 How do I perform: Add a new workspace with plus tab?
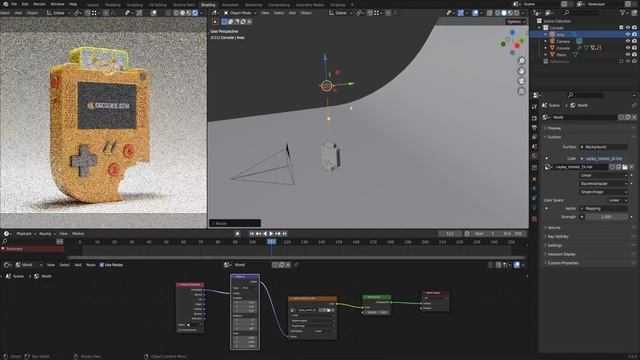[352, 5]
